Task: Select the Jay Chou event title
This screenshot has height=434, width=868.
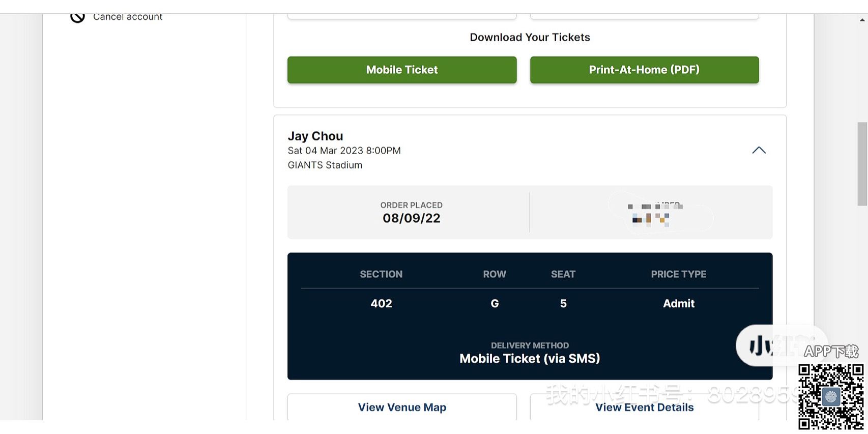Action: (315, 136)
